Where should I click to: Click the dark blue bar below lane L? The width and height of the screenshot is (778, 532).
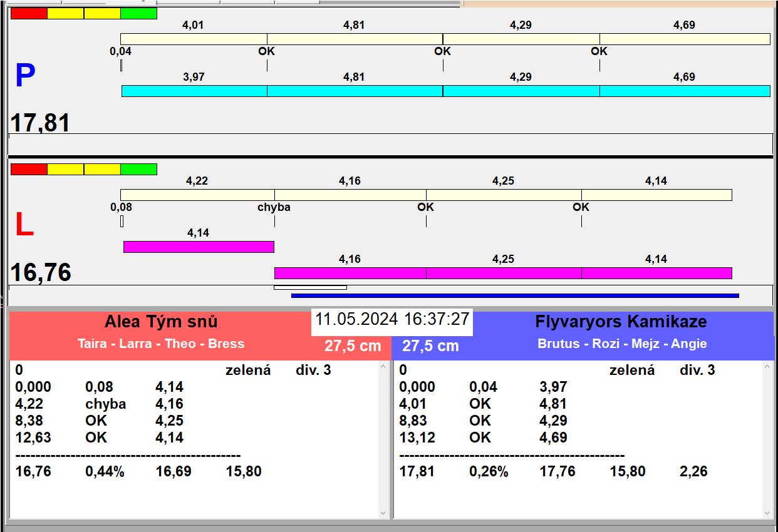coord(515,295)
